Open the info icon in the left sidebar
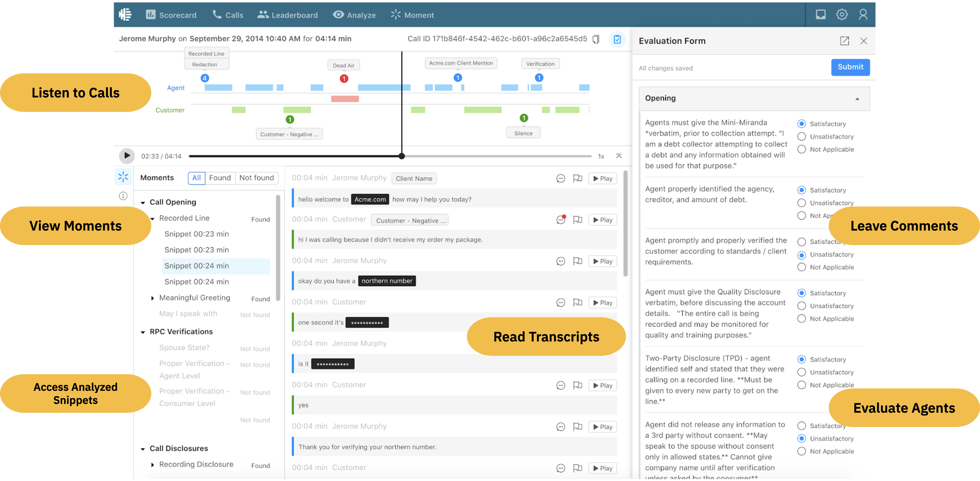980x481 pixels. pos(123,196)
